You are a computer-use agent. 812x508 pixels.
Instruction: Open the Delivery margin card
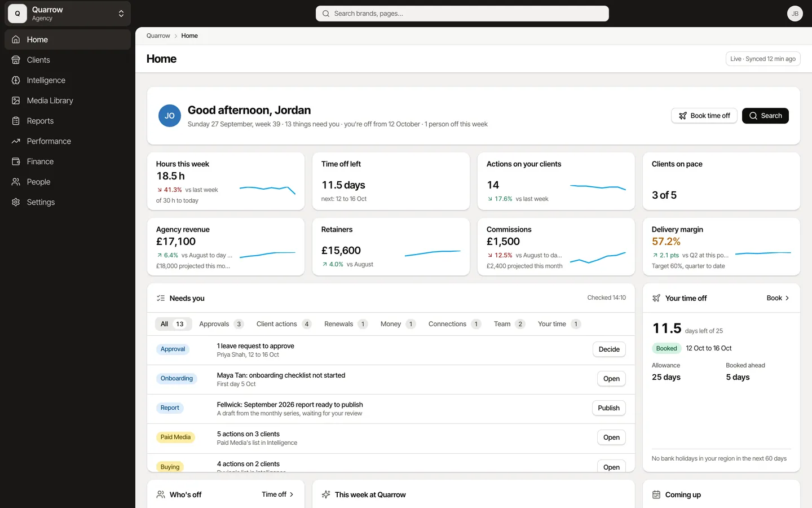(x=721, y=247)
